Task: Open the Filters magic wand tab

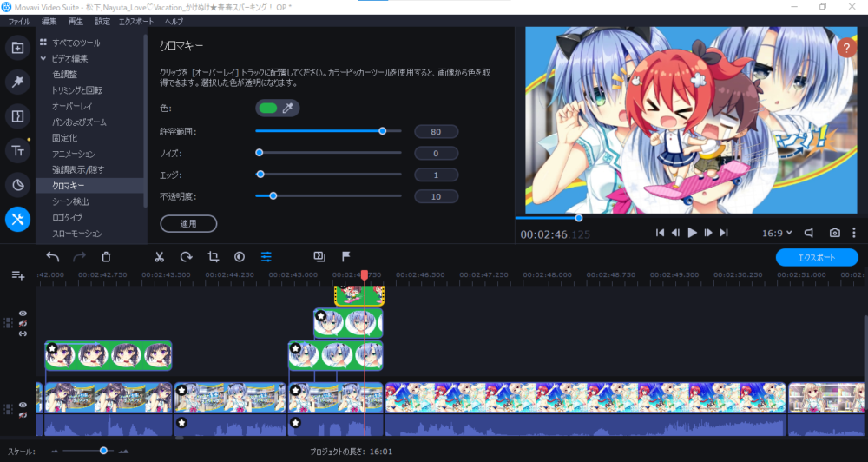Action: tap(17, 82)
